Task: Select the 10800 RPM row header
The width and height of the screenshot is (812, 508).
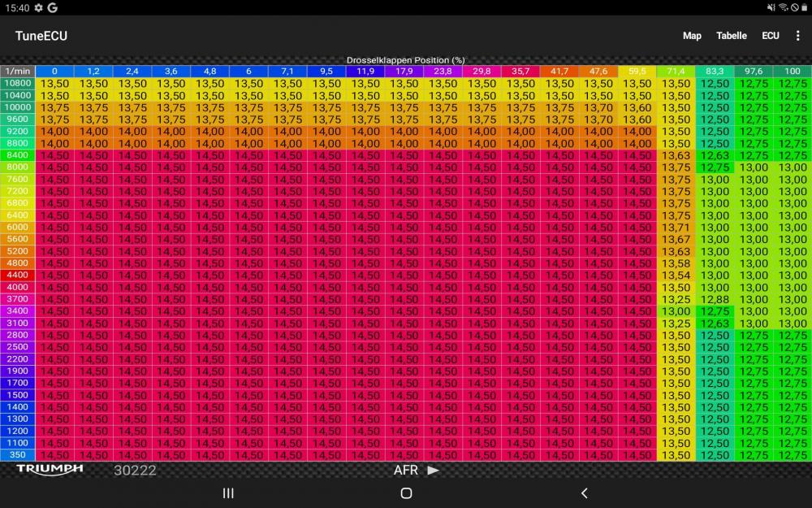Action: [x=17, y=83]
